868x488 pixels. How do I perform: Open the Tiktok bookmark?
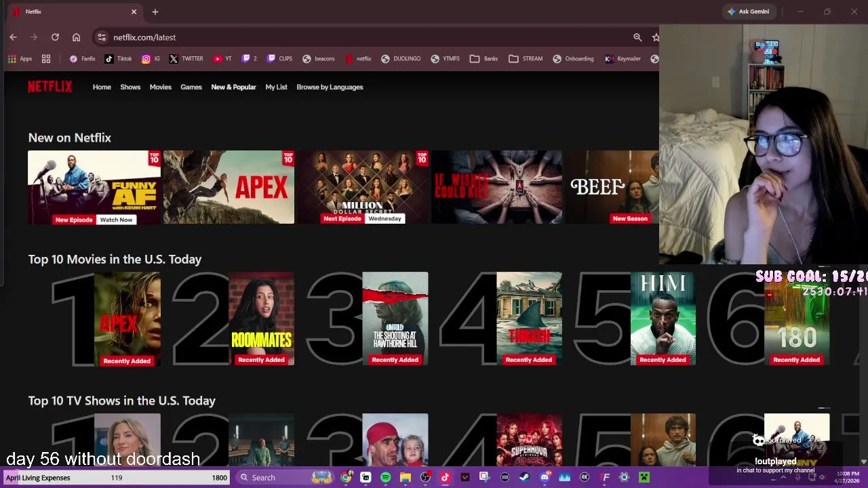pyautogui.click(x=118, y=59)
